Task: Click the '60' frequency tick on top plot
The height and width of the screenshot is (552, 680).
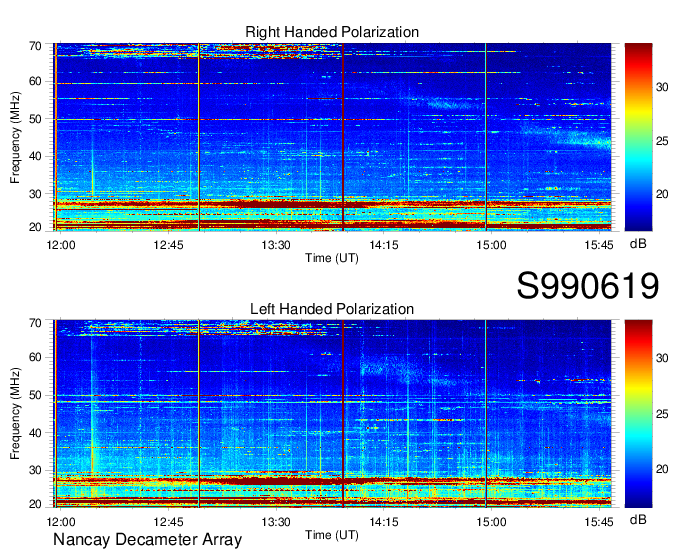Action: pos(35,82)
